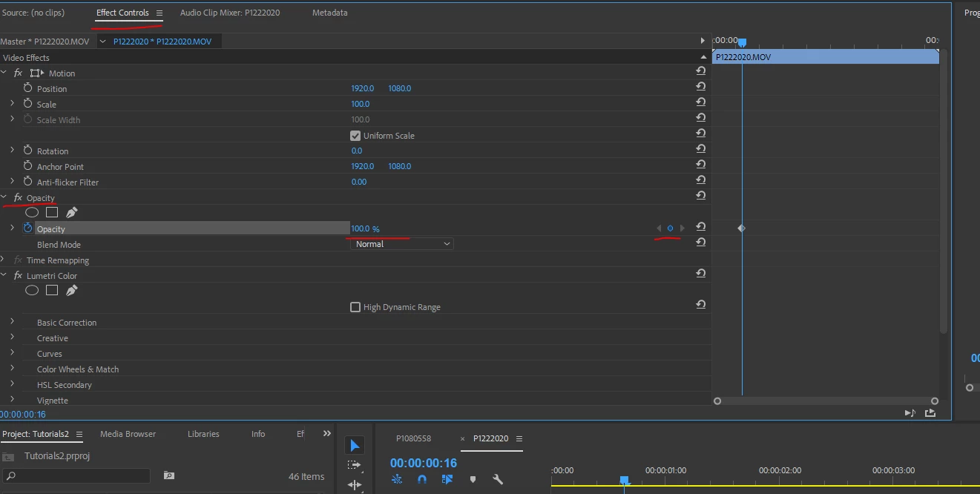
Task: Expand the Anti-flicker Filter property
Action: [x=12, y=181]
